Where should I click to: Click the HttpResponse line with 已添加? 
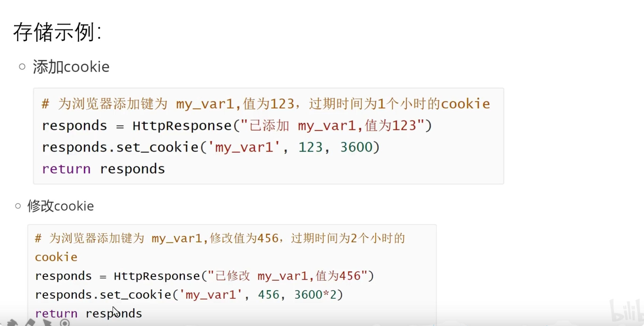[x=237, y=126]
